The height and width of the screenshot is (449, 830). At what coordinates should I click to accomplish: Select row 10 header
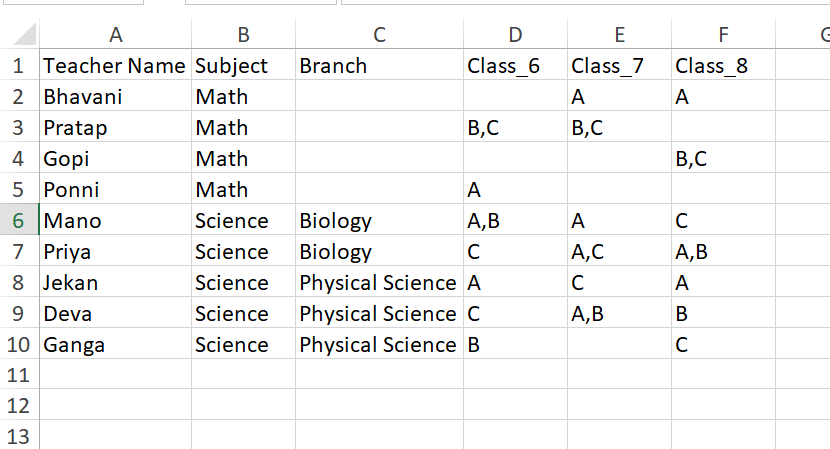tap(20, 345)
